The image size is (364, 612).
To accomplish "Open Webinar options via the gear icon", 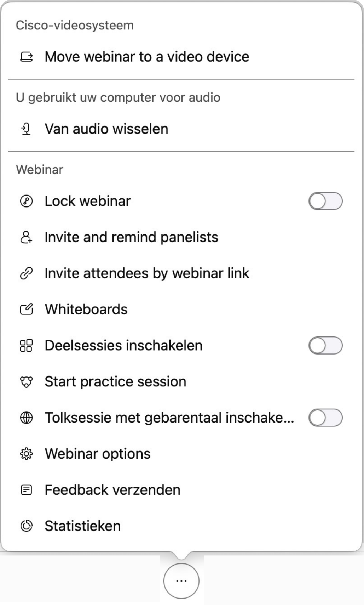I will (x=26, y=454).
